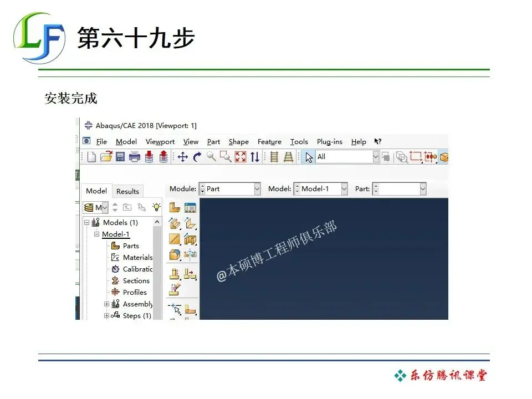532x399 pixels.
Task: Open the View menu
Action: click(191, 142)
